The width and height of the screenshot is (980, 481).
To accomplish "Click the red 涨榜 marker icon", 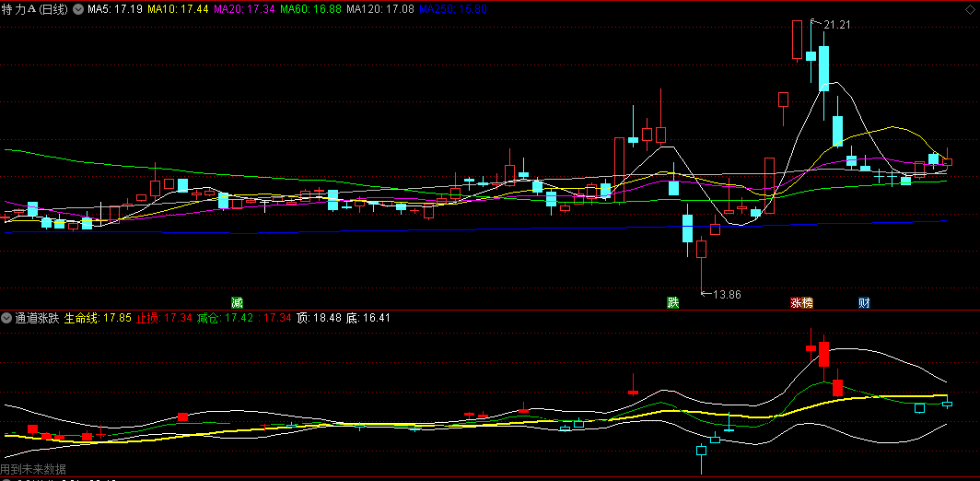I will [x=802, y=303].
